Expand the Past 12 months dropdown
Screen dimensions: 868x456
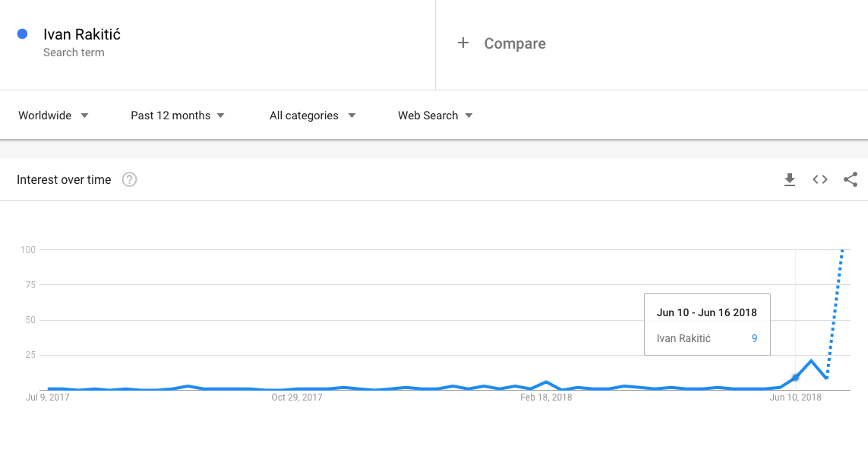click(178, 116)
